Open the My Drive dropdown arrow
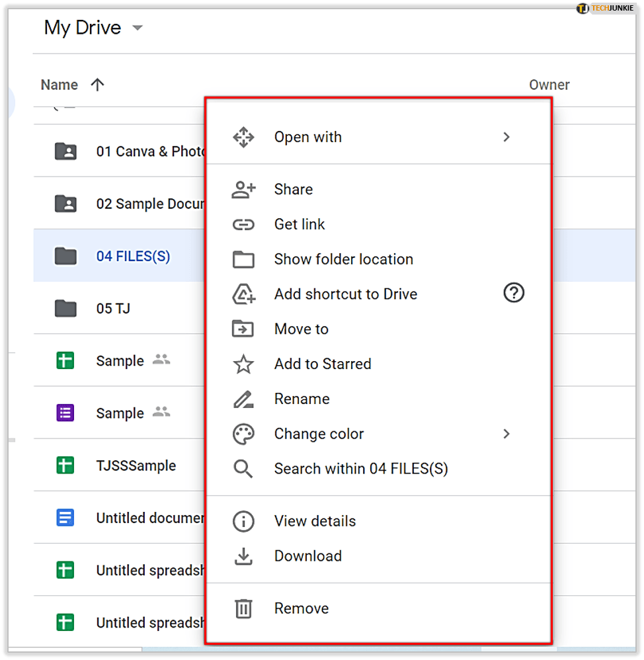Screen dimensions: 644x660 tap(138, 28)
